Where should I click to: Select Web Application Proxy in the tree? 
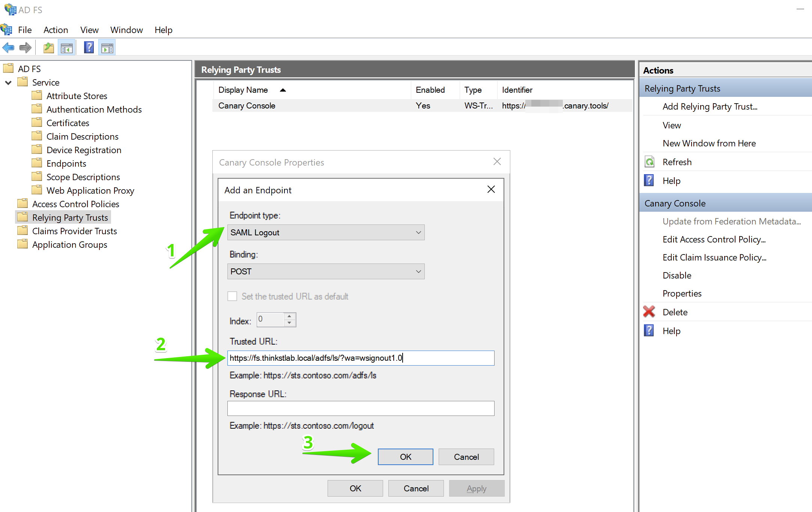click(90, 190)
